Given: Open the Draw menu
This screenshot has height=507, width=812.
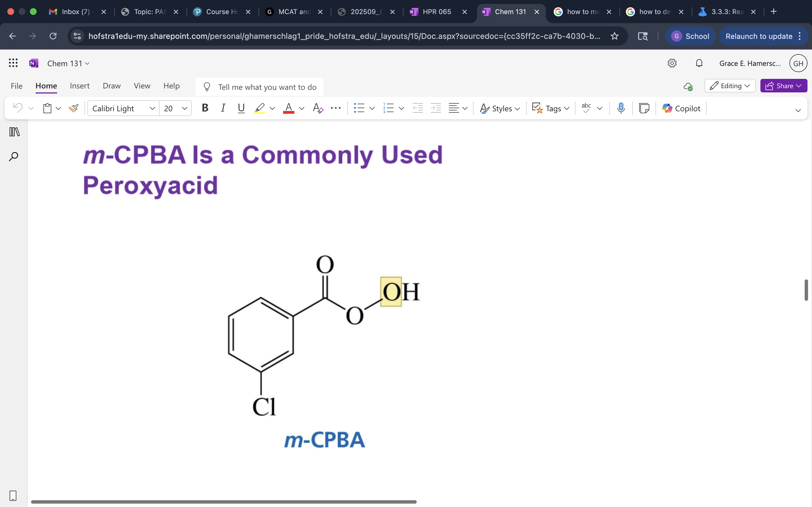Looking at the screenshot, I should [x=111, y=86].
